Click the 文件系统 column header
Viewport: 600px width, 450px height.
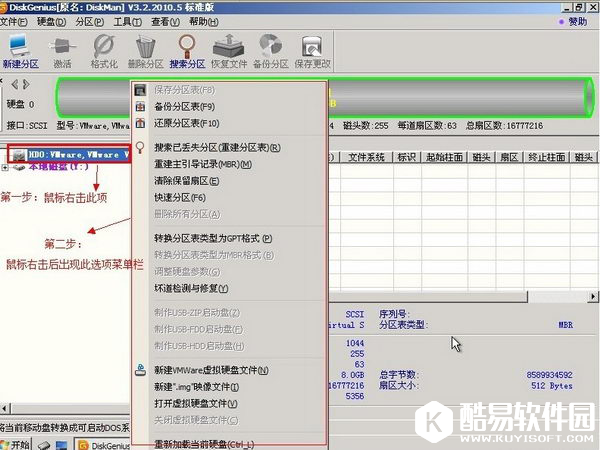coord(366,157)
